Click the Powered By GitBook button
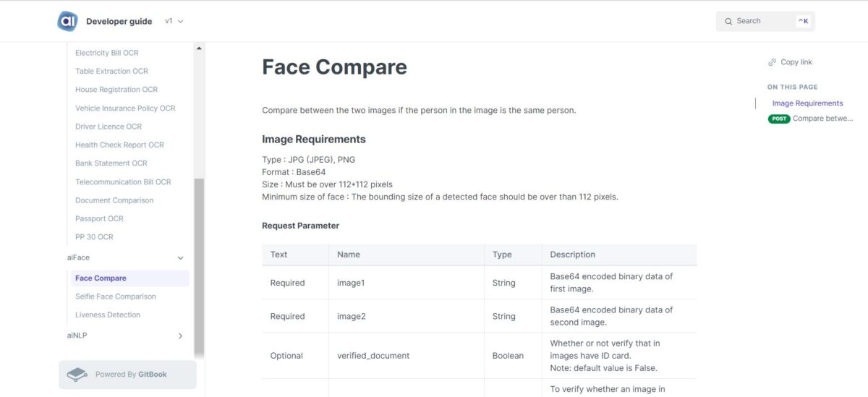Viewport: 868px width, 397px height. coord(127,375)
